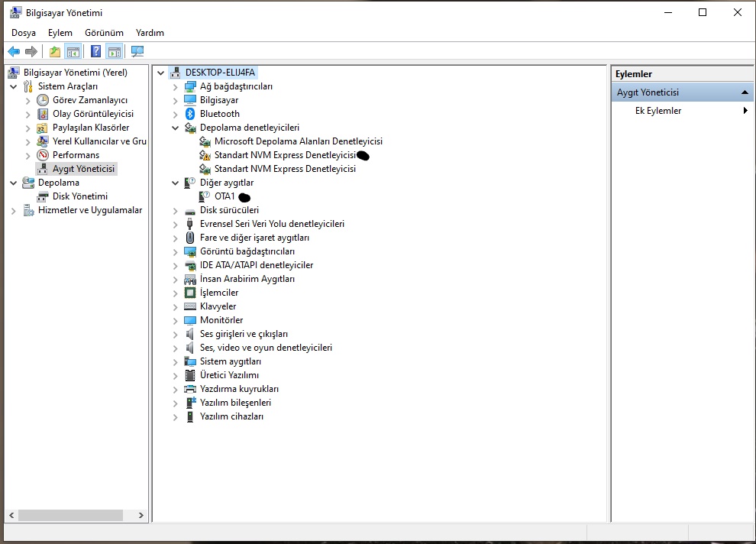Click the Forward arrow toolbar icon
The width and height of the screenshot is (756, 544).
[31, 51]
